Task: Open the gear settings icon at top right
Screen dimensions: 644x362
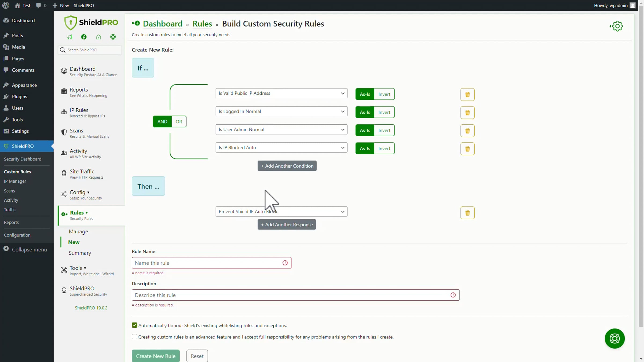Action: (617, 26)
